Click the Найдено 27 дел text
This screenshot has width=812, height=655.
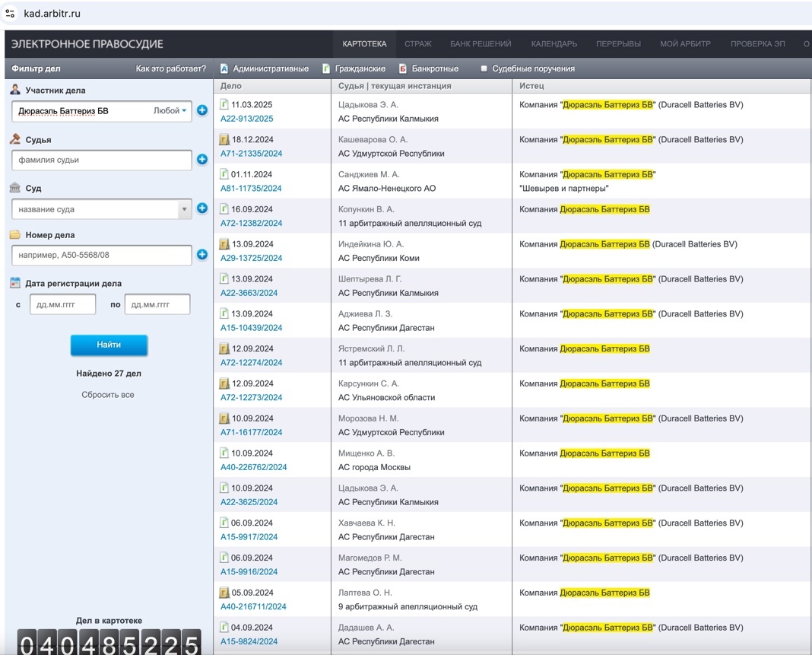point(109,373)
